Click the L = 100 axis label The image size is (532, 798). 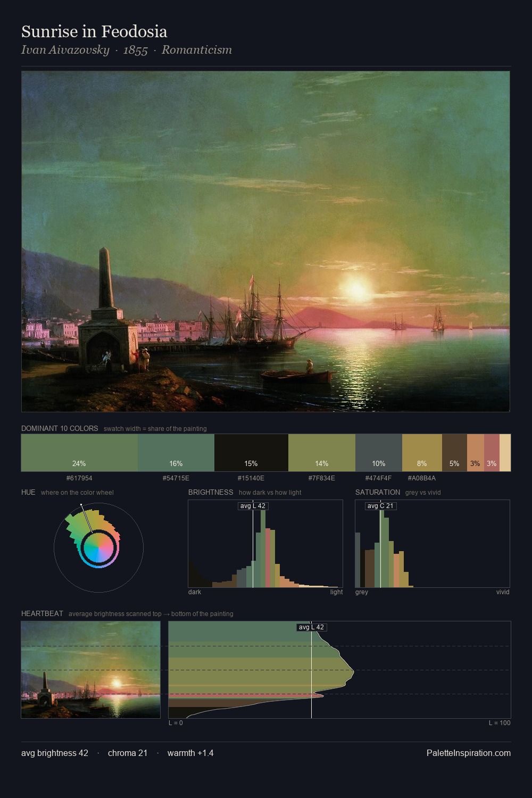[x=500, y=722]
